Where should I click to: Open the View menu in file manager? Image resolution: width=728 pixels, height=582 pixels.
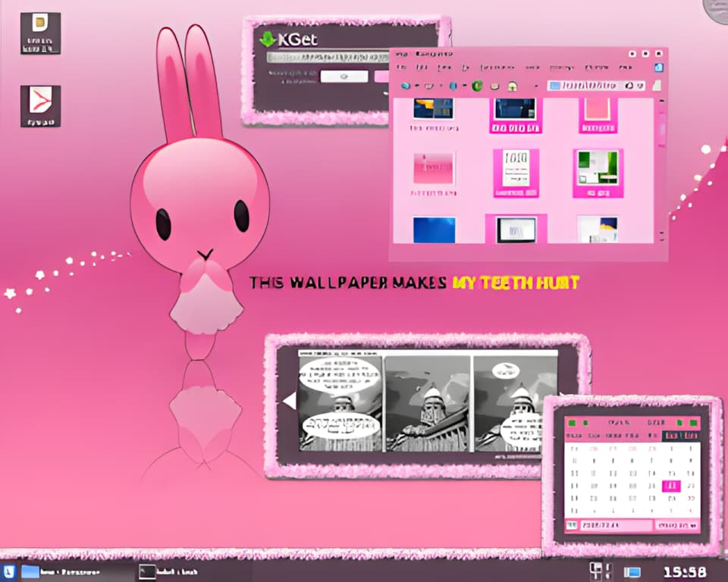[444, 67]
